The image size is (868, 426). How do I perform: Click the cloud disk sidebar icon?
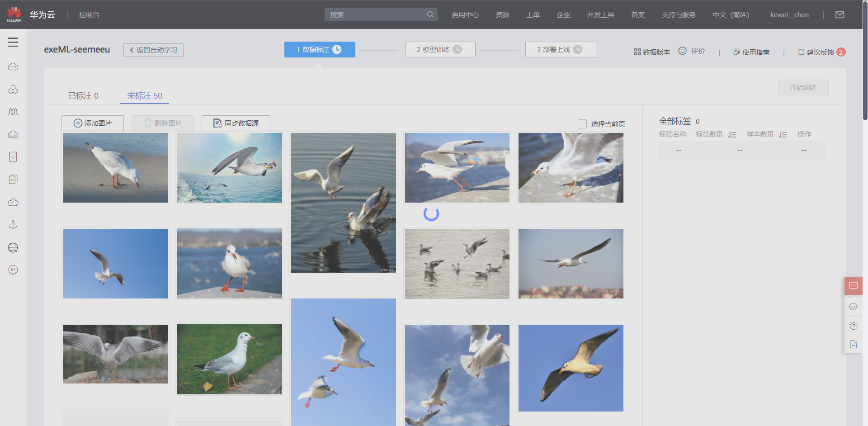[x=13, y=134]
